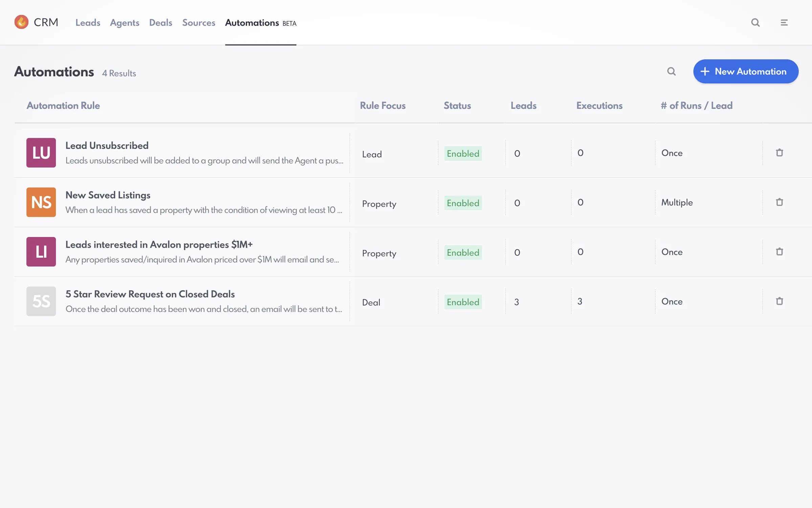Click Enabled status of New Saved Listings
Screen dimensions: 812x508
click(x=463, y=203)
